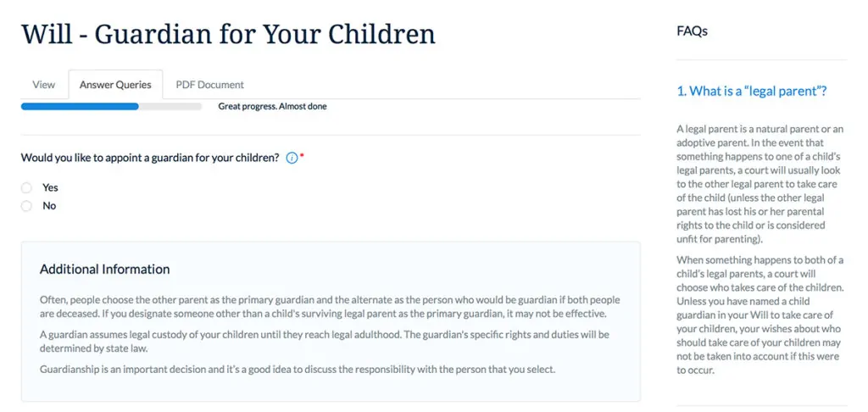Click the 'Would you like to appoint a guardian' question
The height and width of the screenshot is (412, 868).
pyautogui.click(x=149, y=158)
